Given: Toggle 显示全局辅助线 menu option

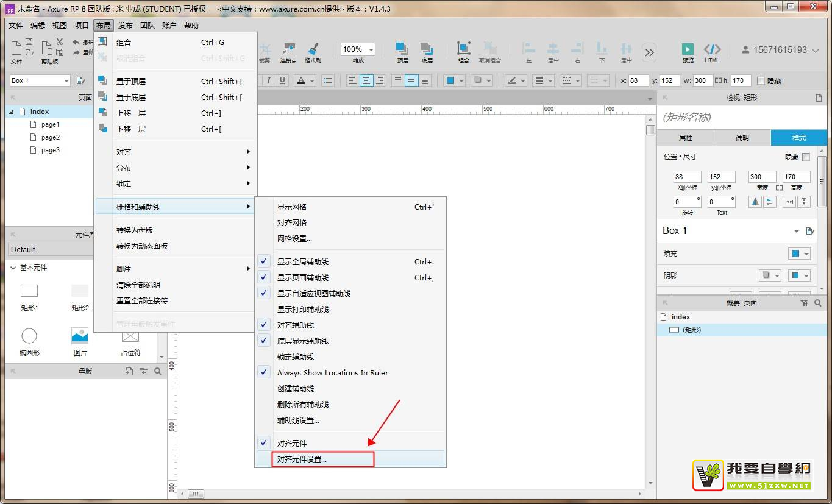Looking at the screenshot, I should click(350, 261).
